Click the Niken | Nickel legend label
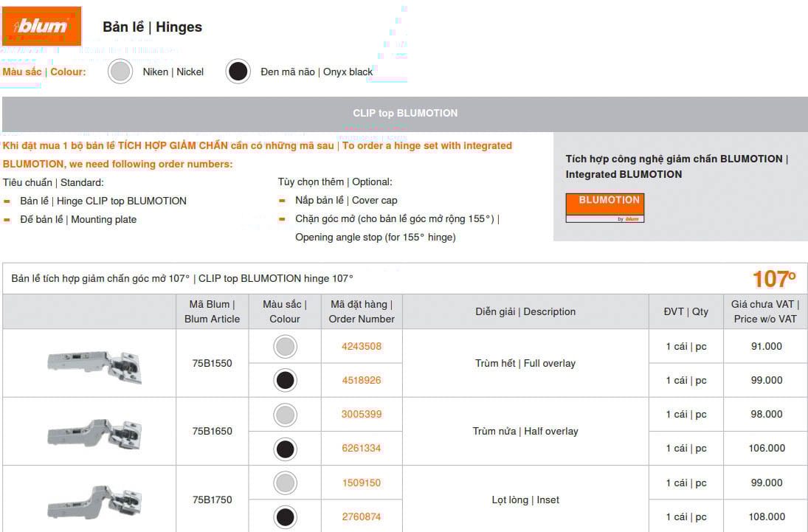Viewport: 808px width, 532px height. point(173,72)
